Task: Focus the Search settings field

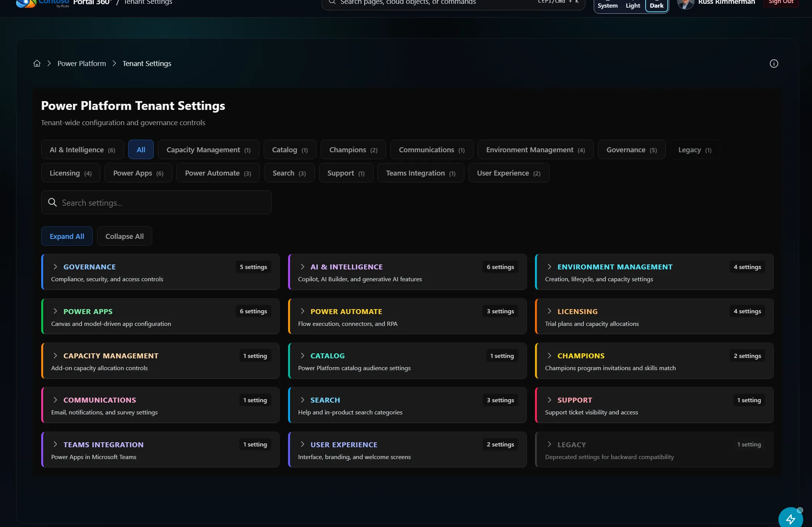Action: point(156,202)
